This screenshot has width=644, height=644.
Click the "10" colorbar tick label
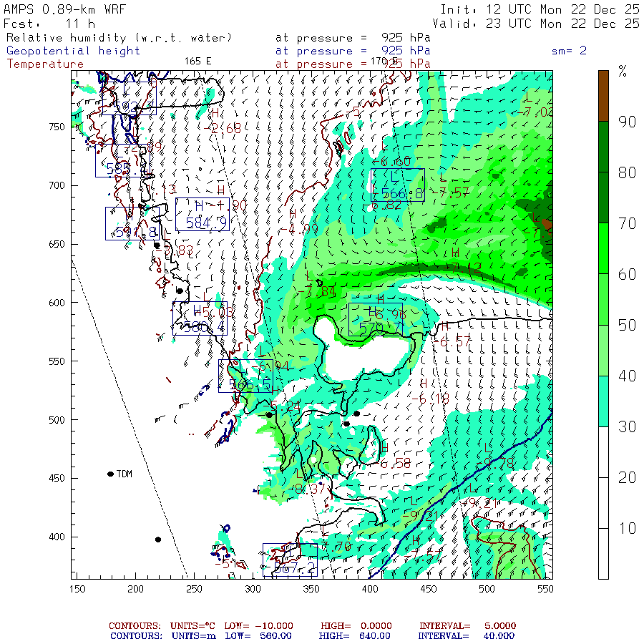[x=627, y=529]
